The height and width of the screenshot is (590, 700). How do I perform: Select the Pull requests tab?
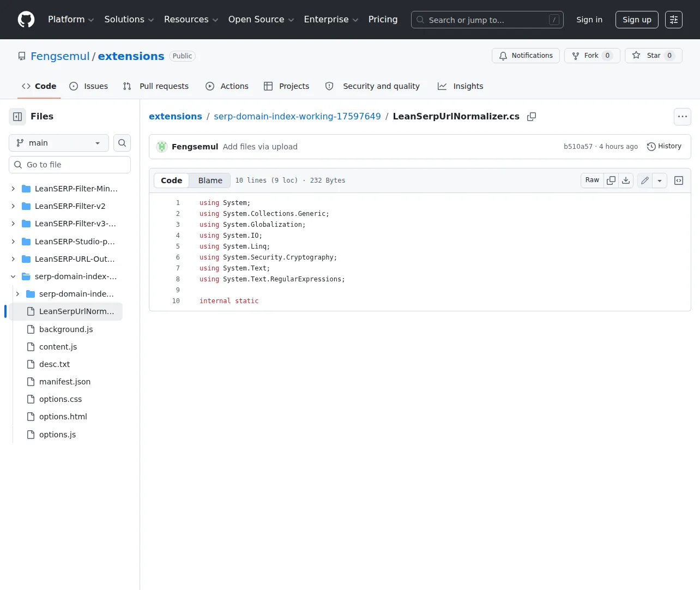pos(156,86)
